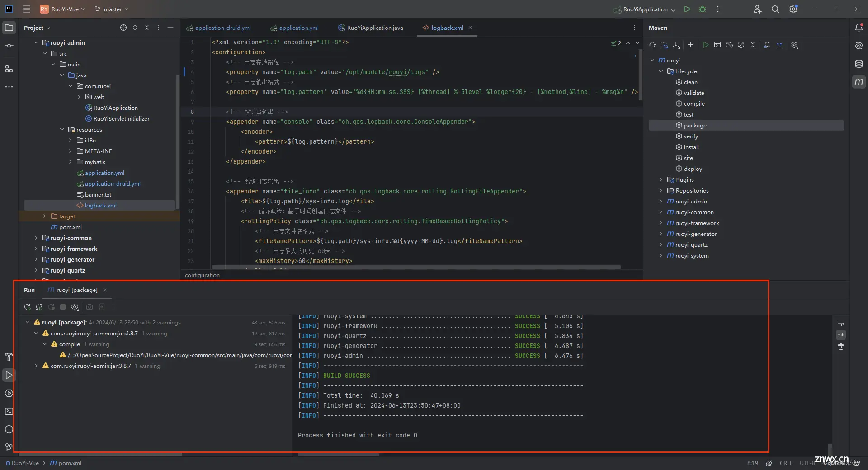Collapse all nodes in the Project panel

[x=147, y=28]
